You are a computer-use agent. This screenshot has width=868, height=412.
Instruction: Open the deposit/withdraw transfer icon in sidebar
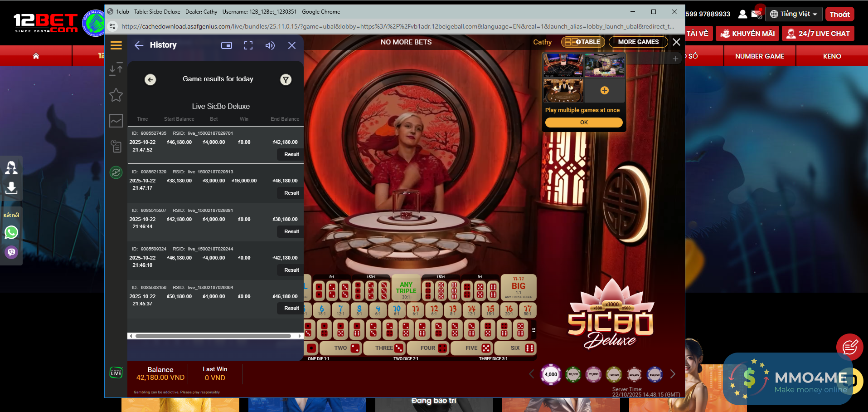tap(116, 69)
